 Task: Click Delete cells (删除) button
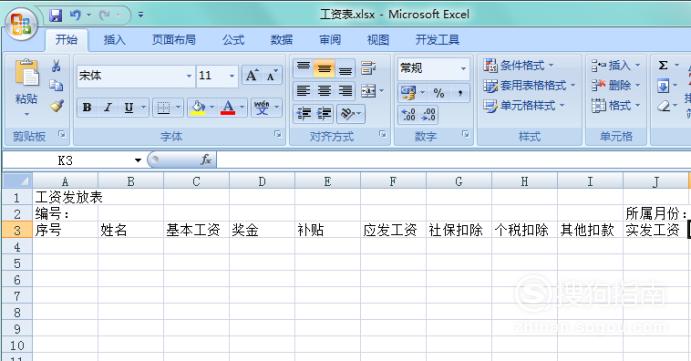click(615, 85)
